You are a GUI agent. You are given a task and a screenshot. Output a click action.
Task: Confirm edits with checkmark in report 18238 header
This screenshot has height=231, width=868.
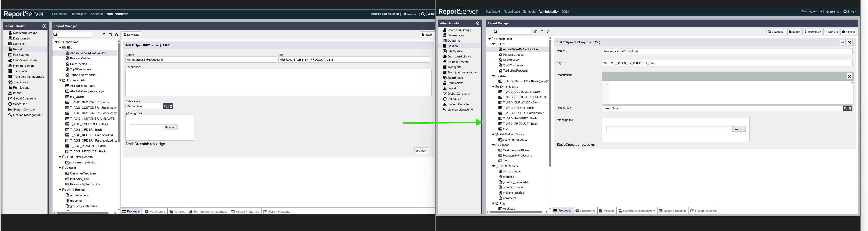coord(843,43)
